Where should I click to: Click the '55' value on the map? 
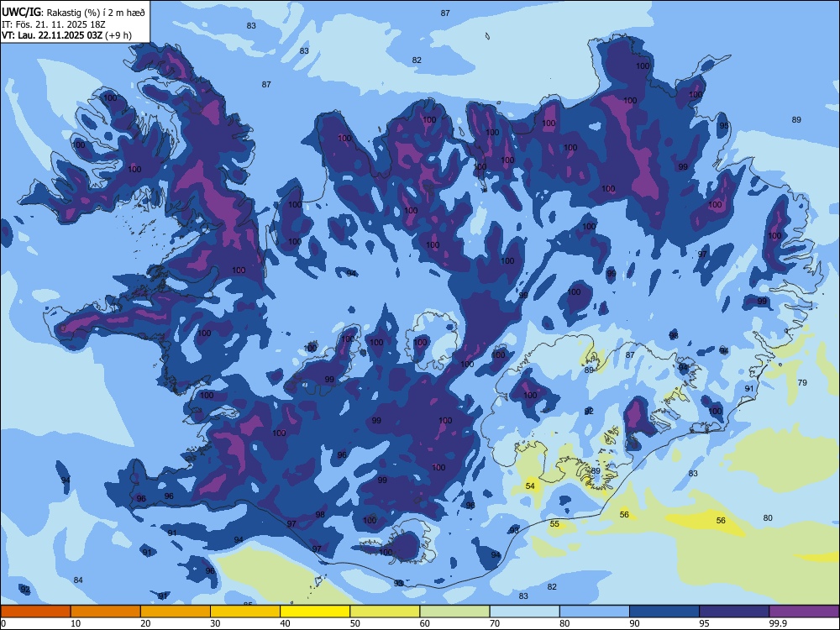pos(554,524)
